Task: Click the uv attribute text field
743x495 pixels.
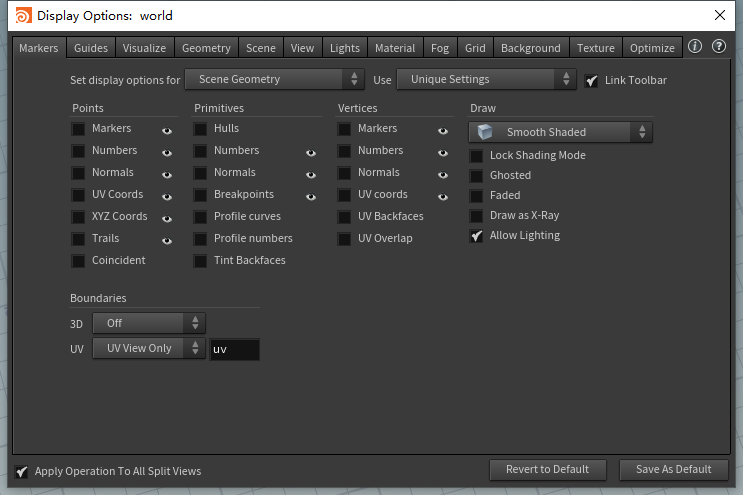Action: pos(234,349)
